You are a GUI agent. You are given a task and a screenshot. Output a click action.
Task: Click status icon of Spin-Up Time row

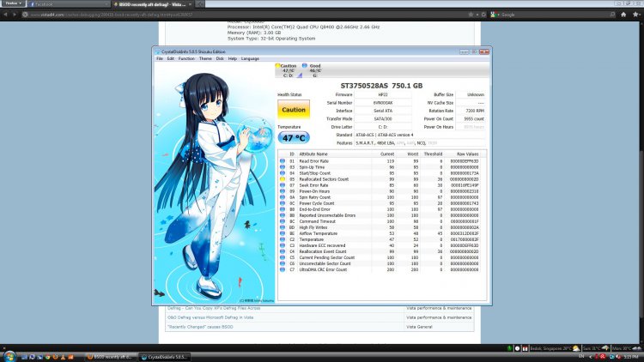point(283,167)
